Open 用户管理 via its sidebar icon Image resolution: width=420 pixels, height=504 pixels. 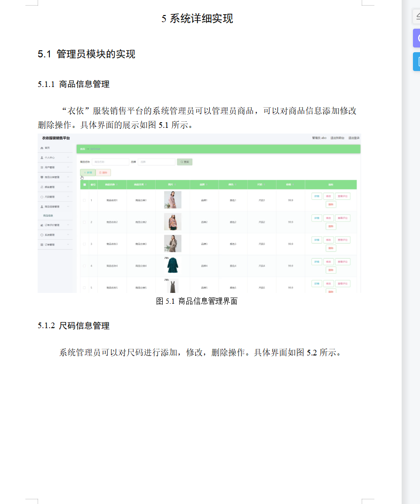tap(42, 167)
